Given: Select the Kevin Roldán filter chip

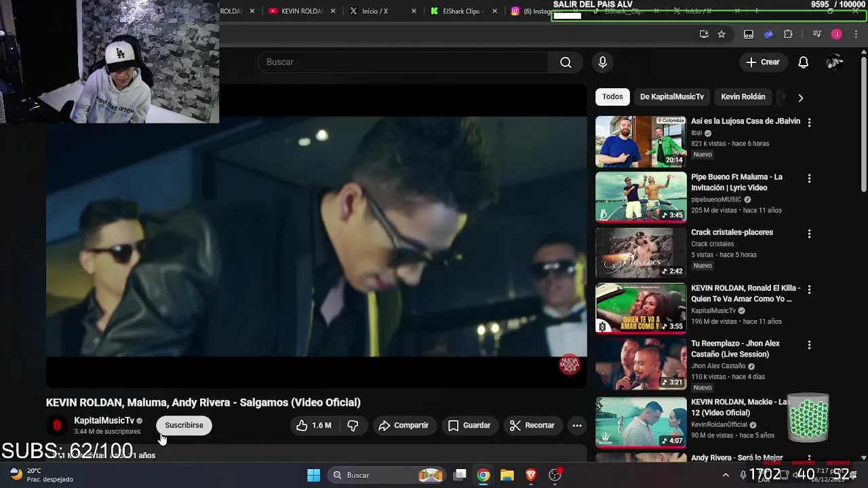Looking at the screenshot, I should 743,97.
